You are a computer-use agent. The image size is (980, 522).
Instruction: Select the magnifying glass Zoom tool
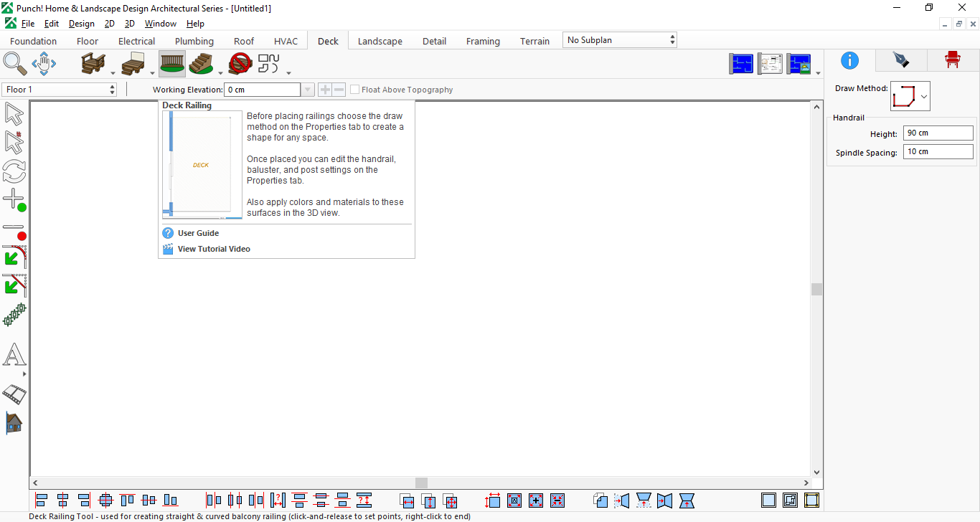pos(14,63)
